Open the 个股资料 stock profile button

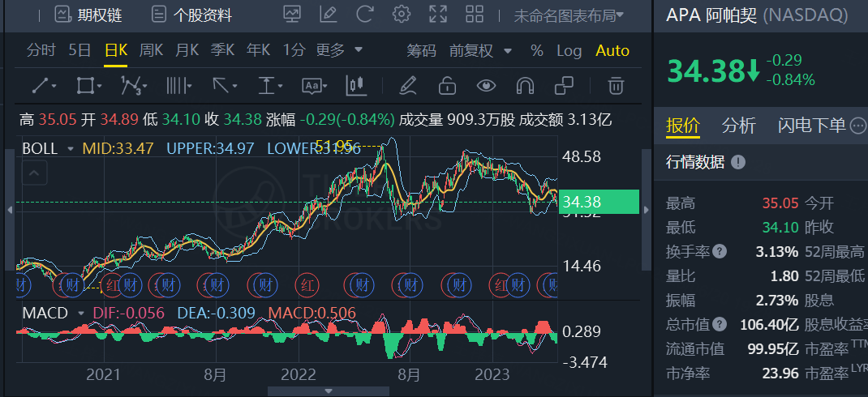(191, 15)
